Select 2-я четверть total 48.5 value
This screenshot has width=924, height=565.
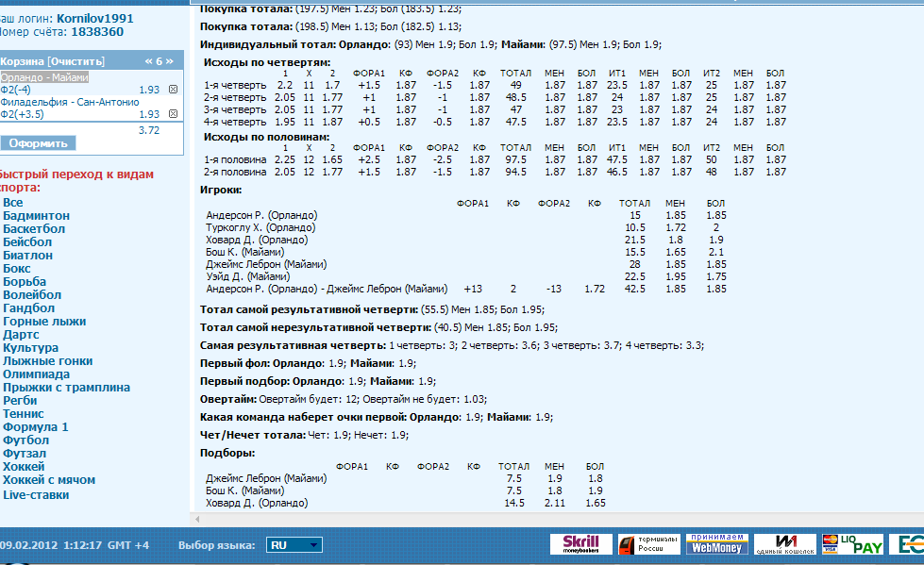click(x=515, y=97)
